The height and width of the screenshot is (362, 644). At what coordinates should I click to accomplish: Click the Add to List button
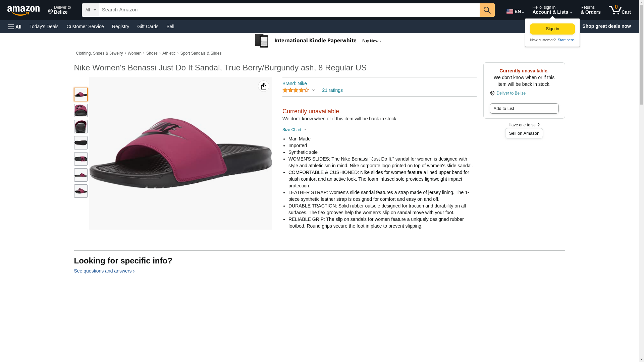524,109
